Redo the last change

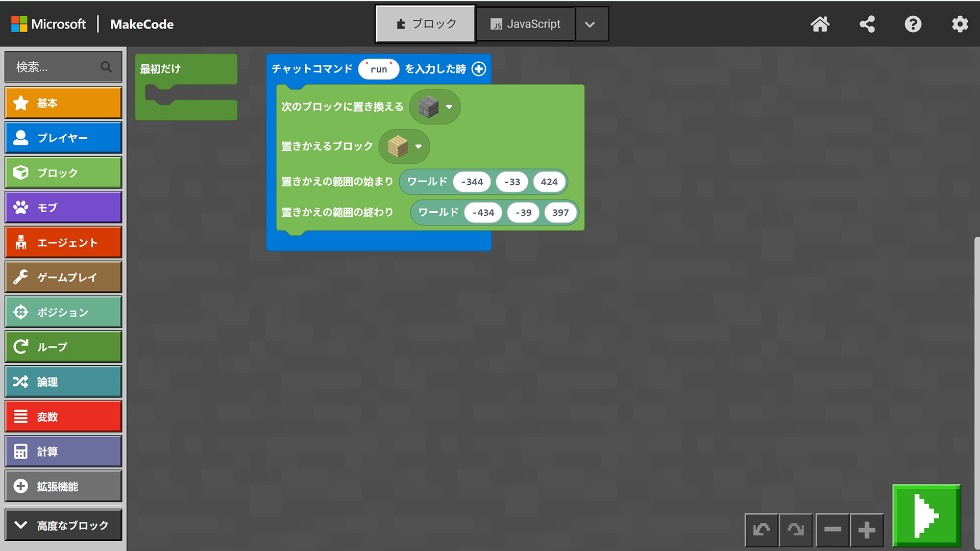pyautogui.click(x=796, y=530)
